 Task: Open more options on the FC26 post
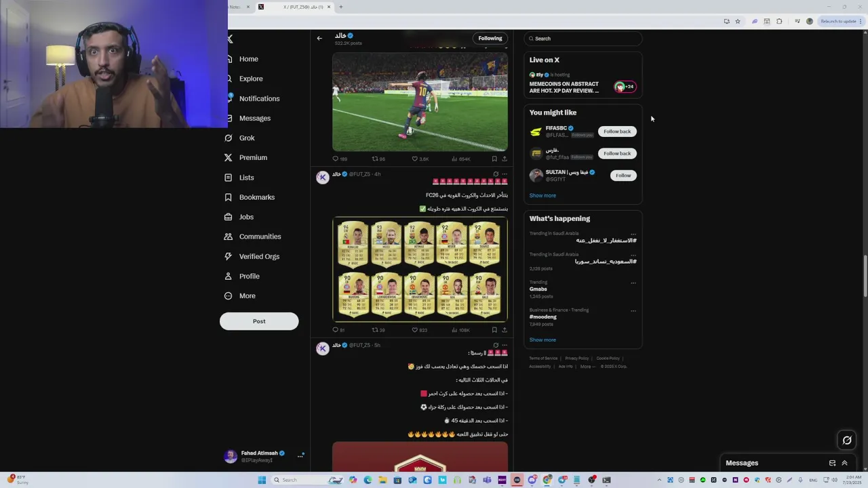coord(504,174)
